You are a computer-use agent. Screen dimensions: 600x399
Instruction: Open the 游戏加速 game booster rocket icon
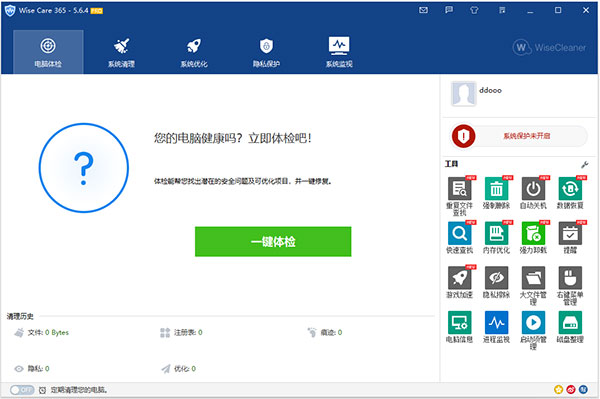459,278
